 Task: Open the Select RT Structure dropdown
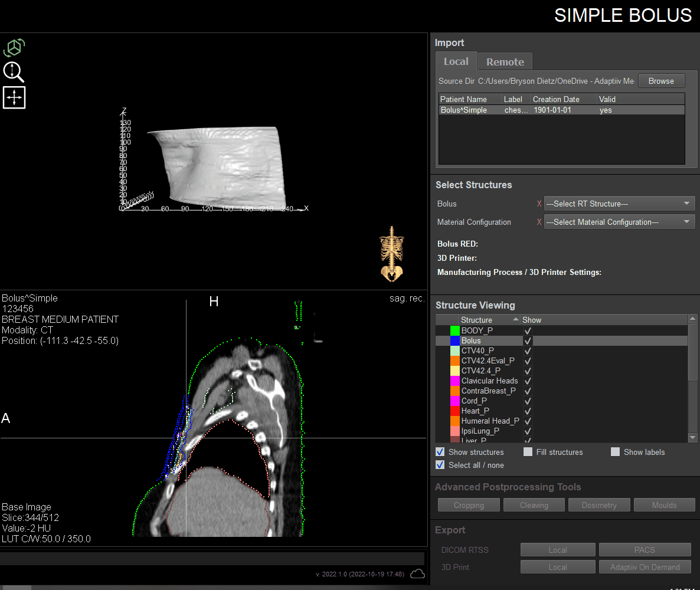[619, 204]
